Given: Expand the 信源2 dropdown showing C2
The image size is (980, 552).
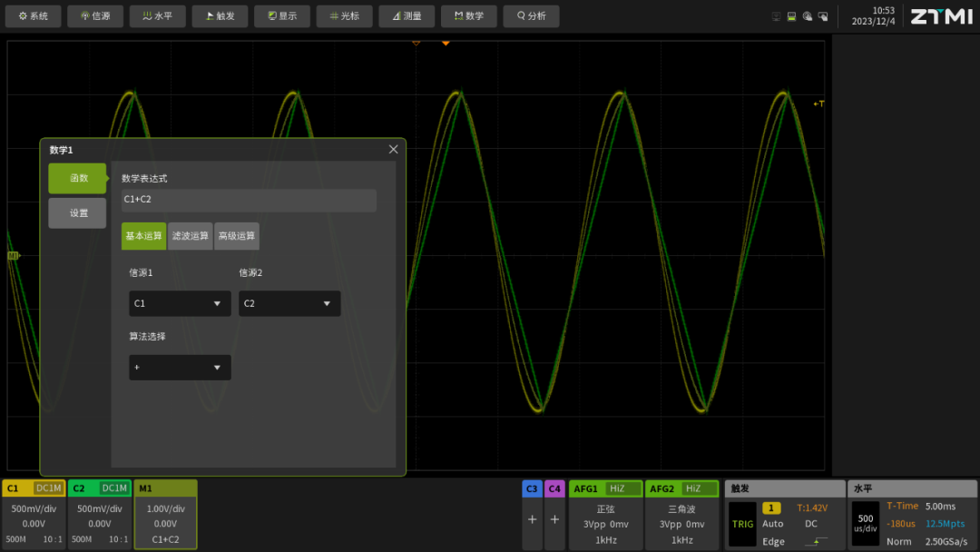Looking at the screenshot, I should (289, 303).
